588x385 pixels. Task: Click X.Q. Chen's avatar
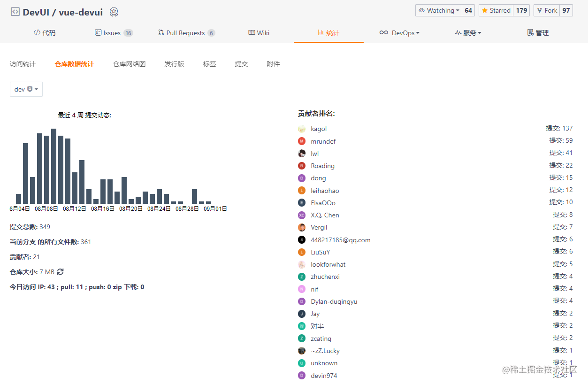point(302,215)
